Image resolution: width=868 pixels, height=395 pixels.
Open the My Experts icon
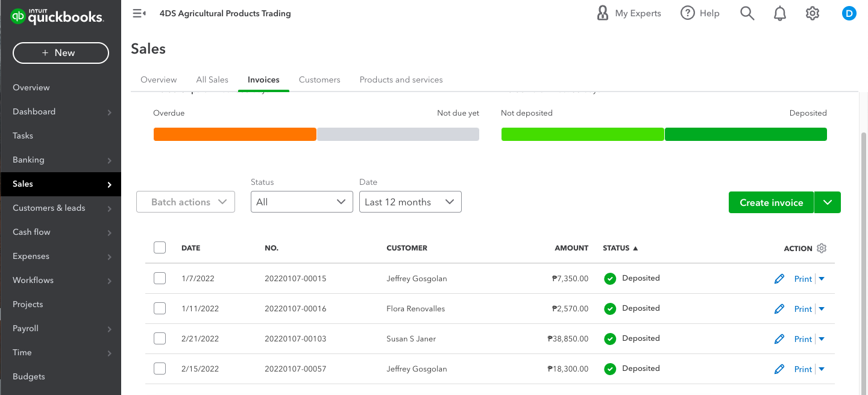[x=602, y=13]
